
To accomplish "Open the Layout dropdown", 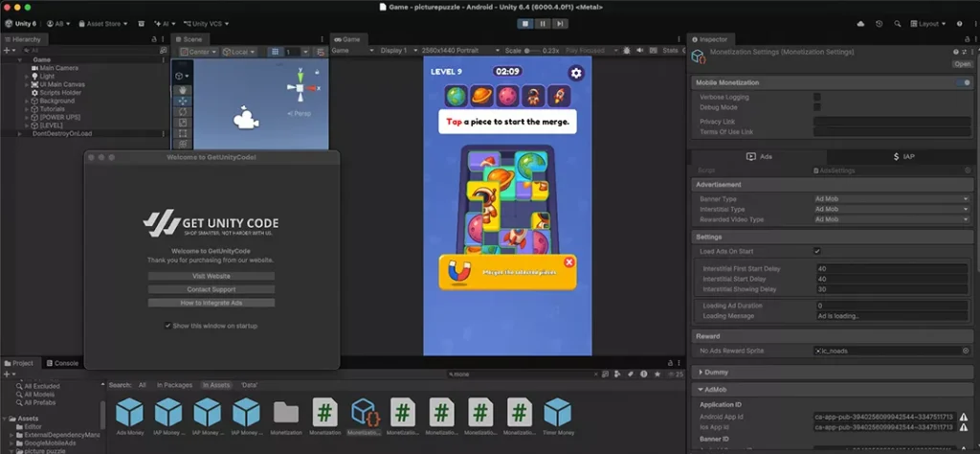I will [927, 24].
